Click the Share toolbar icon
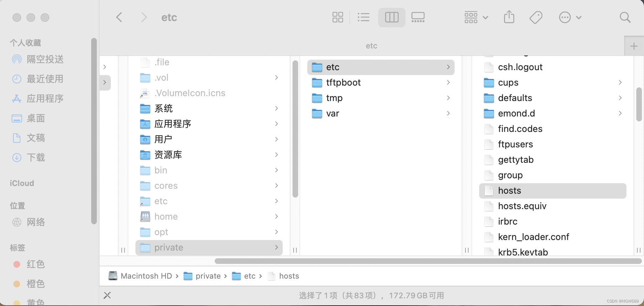Image resolution: width=644 pixels, height=306 pixels. 509,17
